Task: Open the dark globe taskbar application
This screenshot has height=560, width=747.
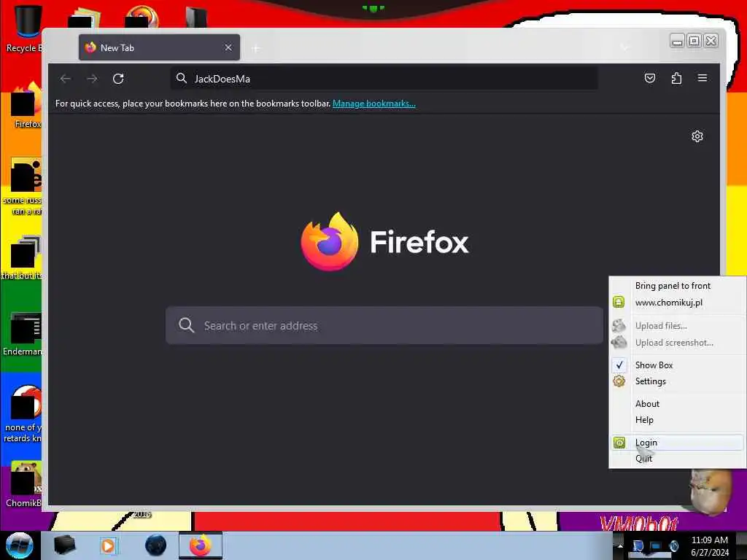Action: (x=156, y=545)
